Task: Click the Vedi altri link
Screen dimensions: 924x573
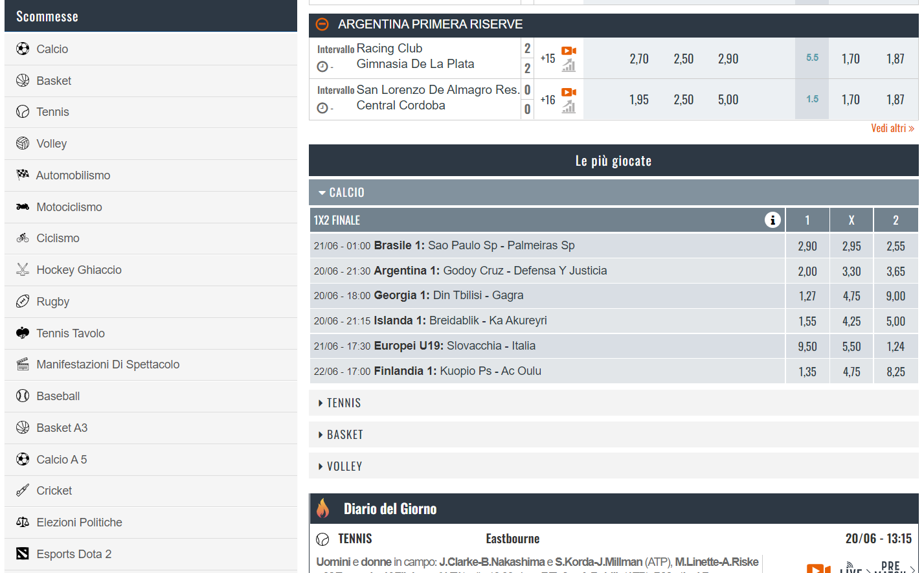Action: pos(892,128)
